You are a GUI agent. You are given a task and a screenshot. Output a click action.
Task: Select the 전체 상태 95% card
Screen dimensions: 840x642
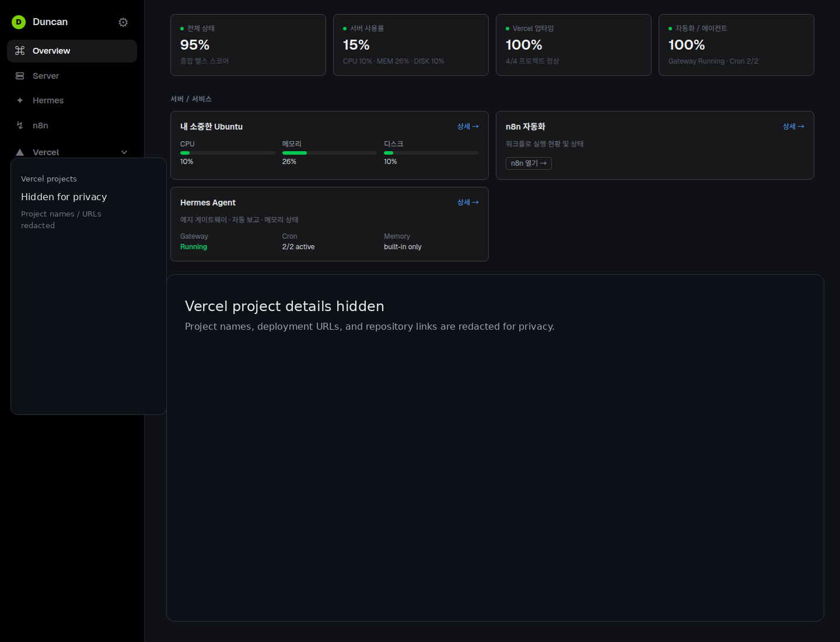[248, 45]
